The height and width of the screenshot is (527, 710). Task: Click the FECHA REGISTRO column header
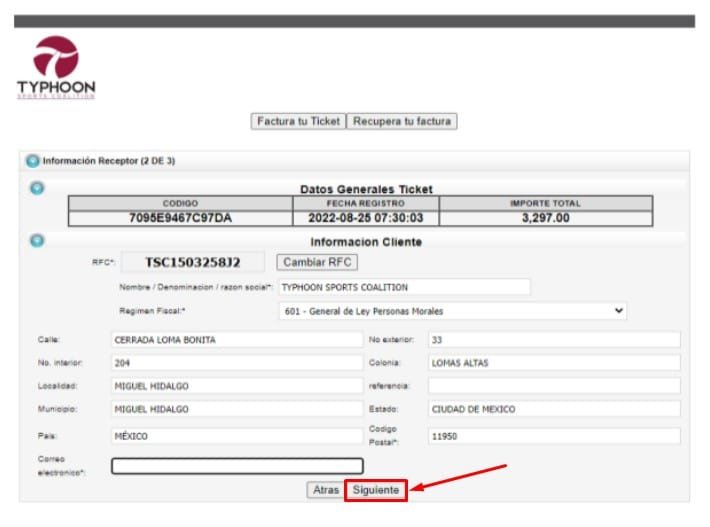tap(365, 203)
